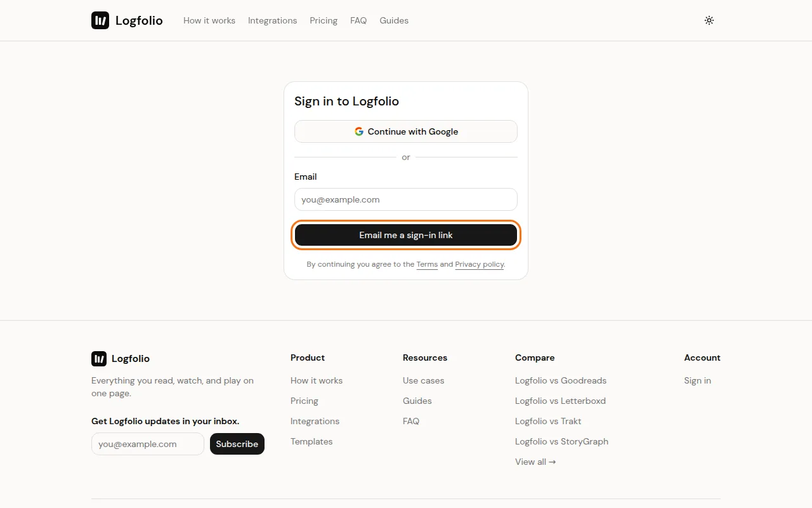
Task: Click the 'Sign in to Logfolio' heading
Action: pos(346,101)
